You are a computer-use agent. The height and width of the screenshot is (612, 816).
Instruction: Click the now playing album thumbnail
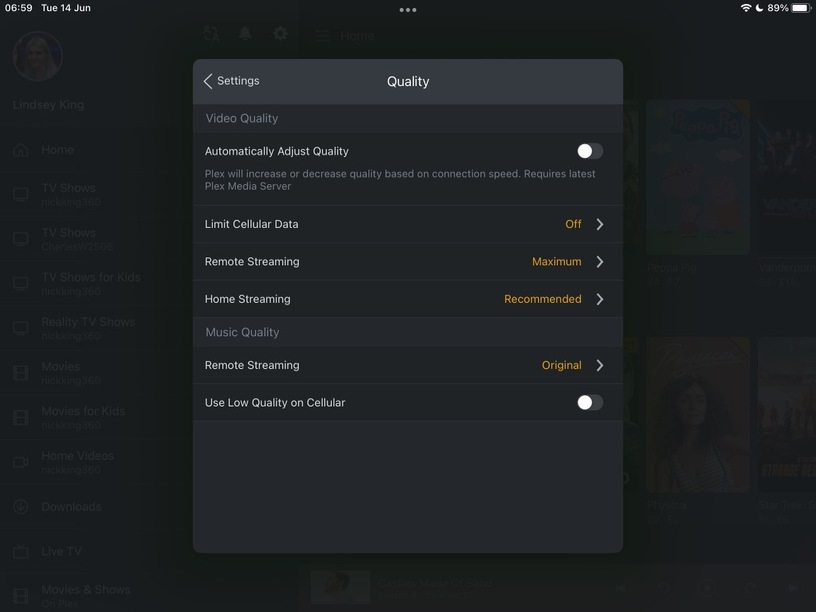(340, 587)
